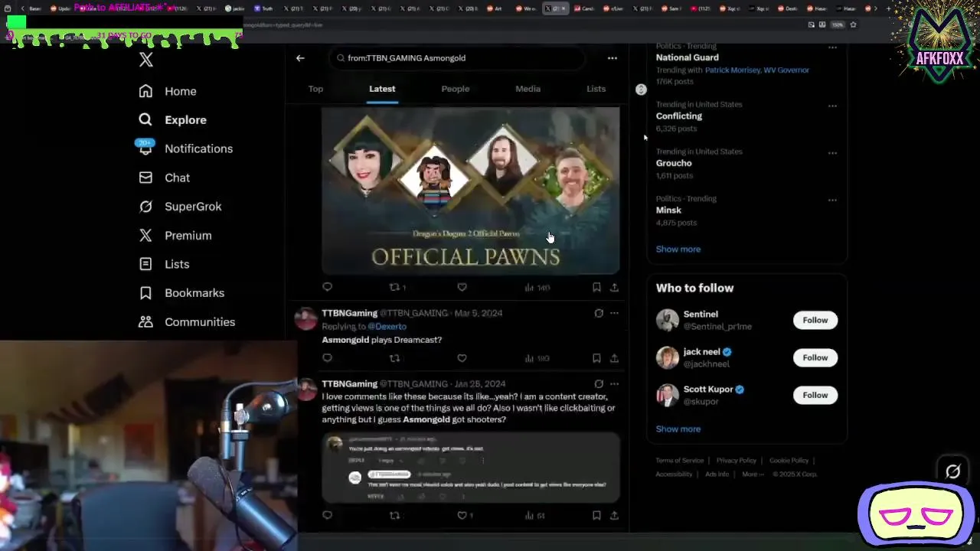Show more trending topics
Viewport: 980px width, 551px height.
coord(678,249)
